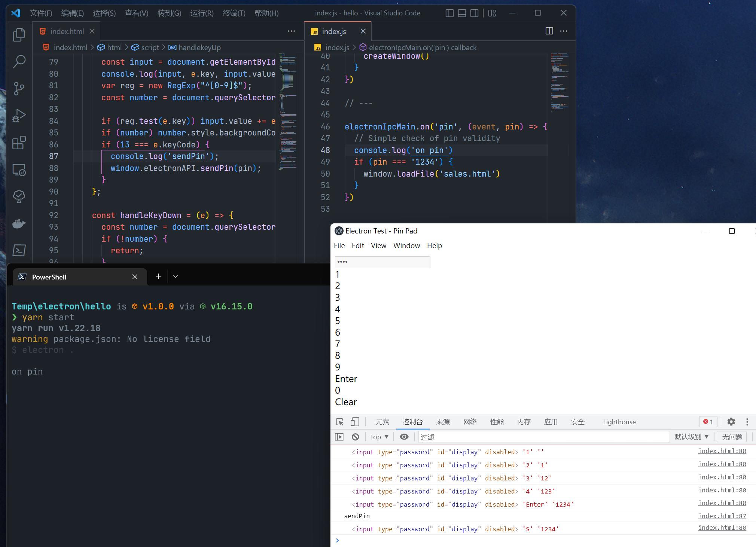Click the password display input field
This screenshot has height=547, width=756.
click(x=382, y=262)
